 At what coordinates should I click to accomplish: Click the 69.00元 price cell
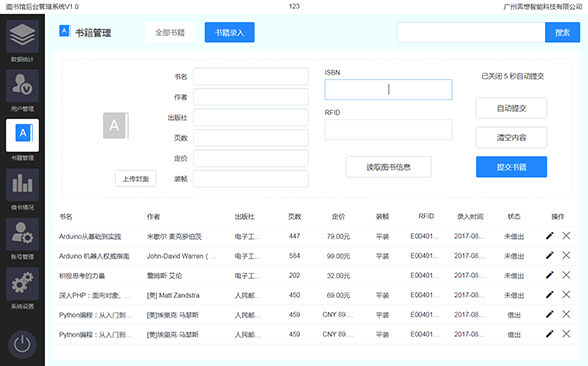338,296
